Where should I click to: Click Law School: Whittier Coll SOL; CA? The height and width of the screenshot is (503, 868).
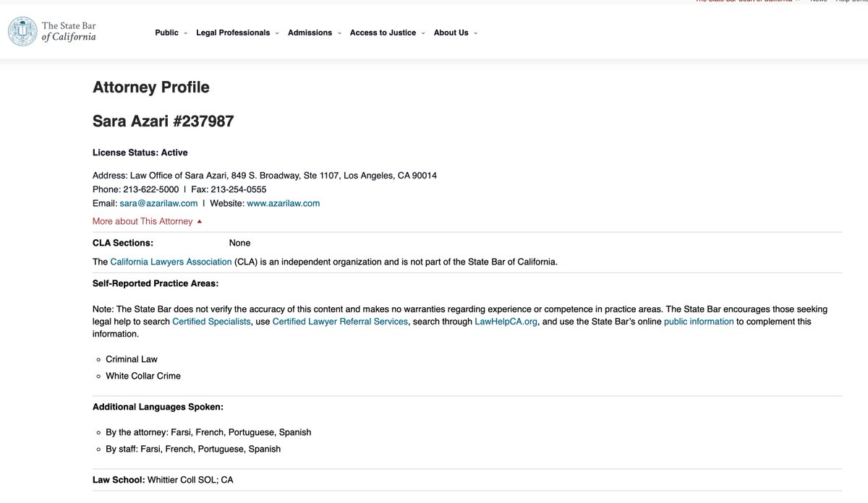[x=163, y=480]
